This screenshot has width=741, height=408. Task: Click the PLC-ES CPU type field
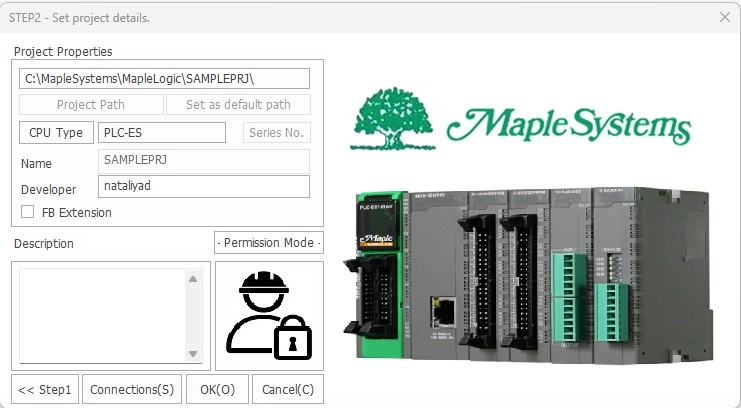(162, 133)
